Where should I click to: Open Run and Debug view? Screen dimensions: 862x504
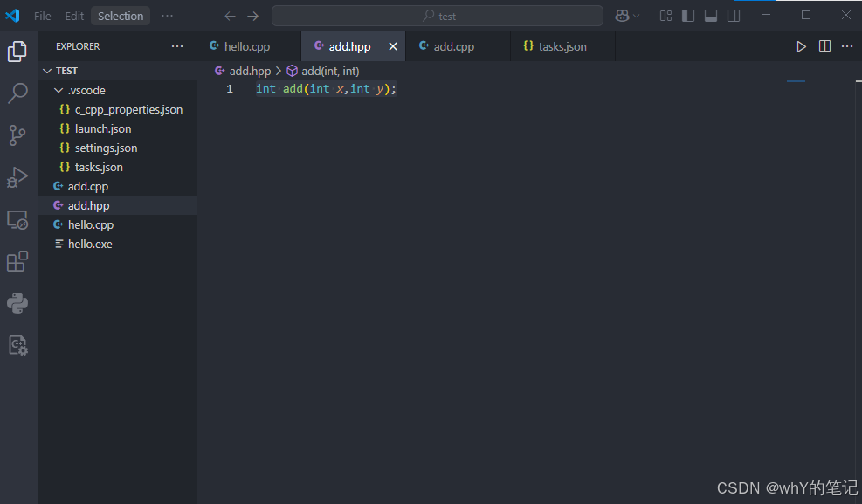(x=17, y=177)
